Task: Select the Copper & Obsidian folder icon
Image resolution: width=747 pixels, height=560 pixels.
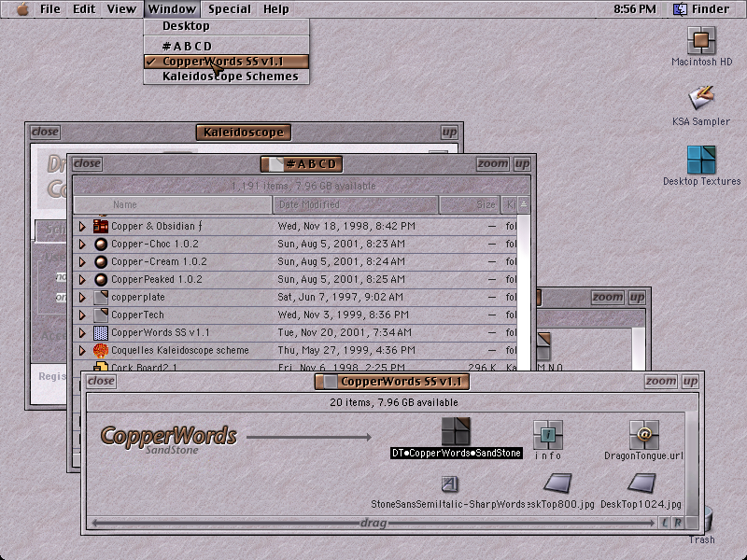Action: pyautogui.click(x=101, y=226)
